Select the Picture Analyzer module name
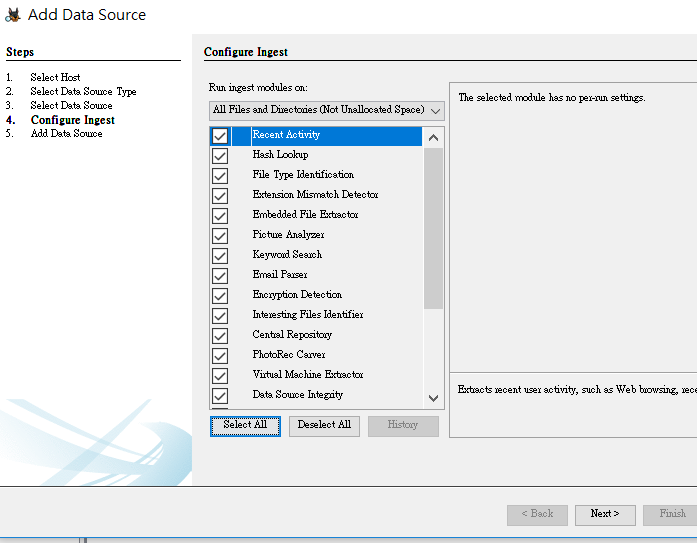697x543 pixels. [288, 235]
